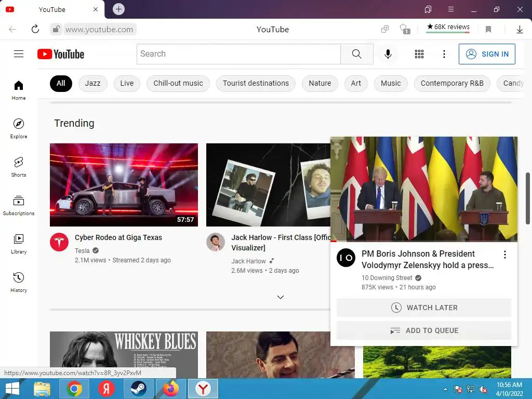The width and height of the screenshot is (532, 399).
Task: Click the search magnifier button
Action: click(x=356, y=54)
